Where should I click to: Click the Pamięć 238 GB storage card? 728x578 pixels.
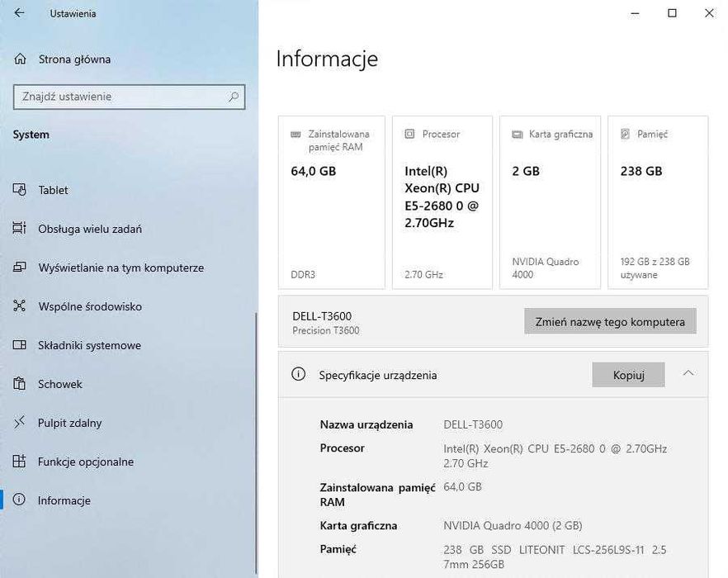coord(658,202)
